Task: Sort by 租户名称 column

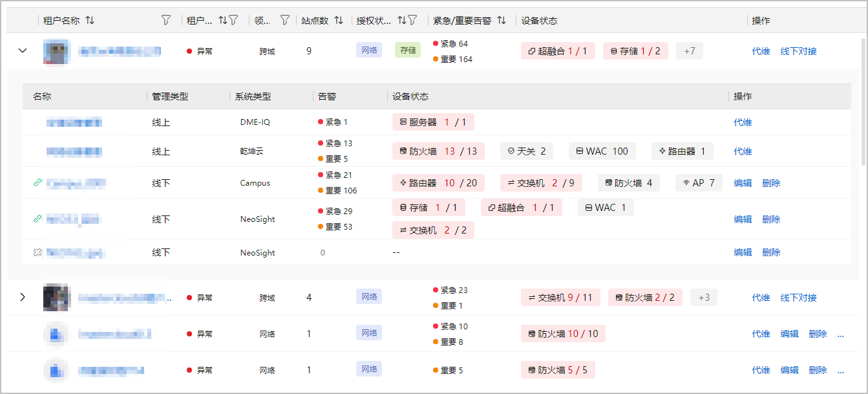Action: tap(90, 21)
